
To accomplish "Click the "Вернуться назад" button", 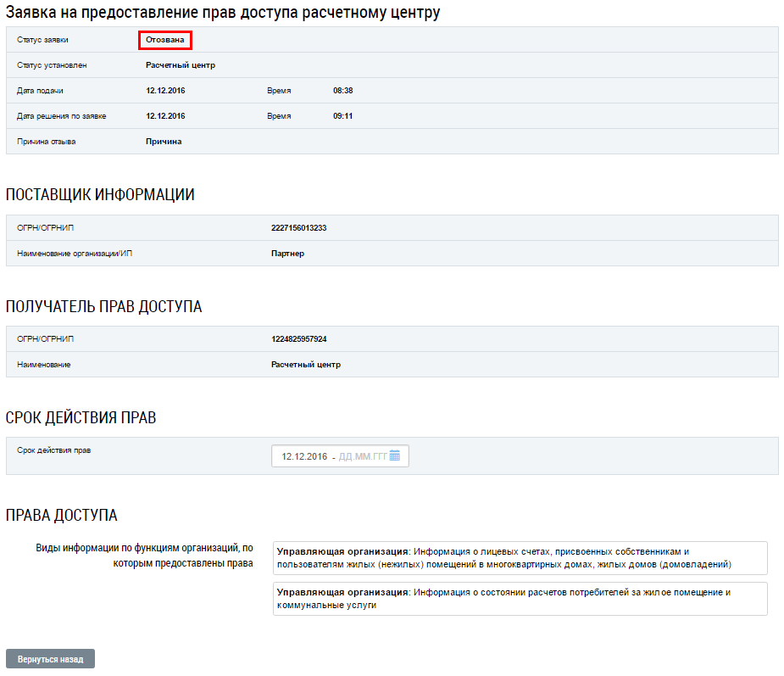I will pyautogui.click(x=50, y=659).
